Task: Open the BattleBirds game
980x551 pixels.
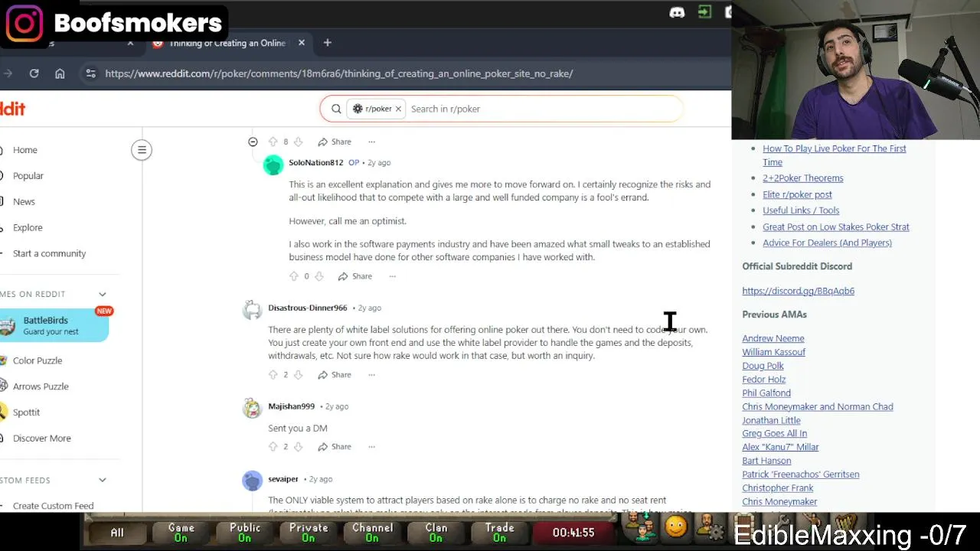Action: click(x=54, y=326)
